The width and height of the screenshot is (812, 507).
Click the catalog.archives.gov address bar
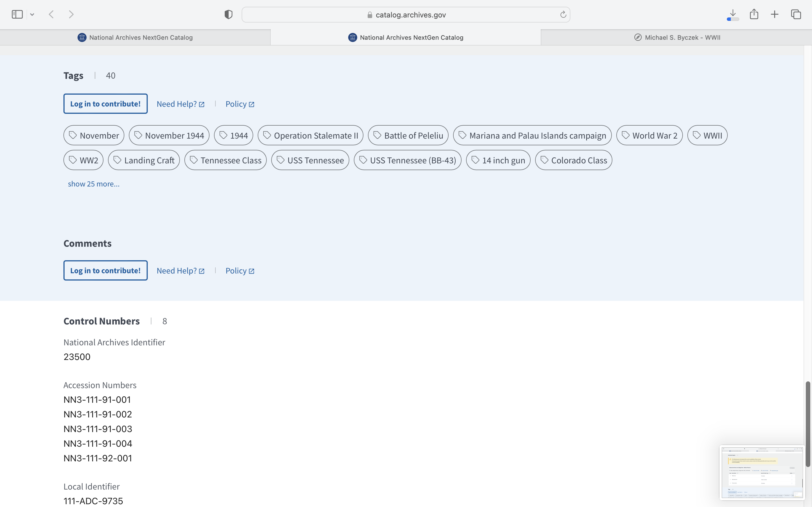coord(406,15)
